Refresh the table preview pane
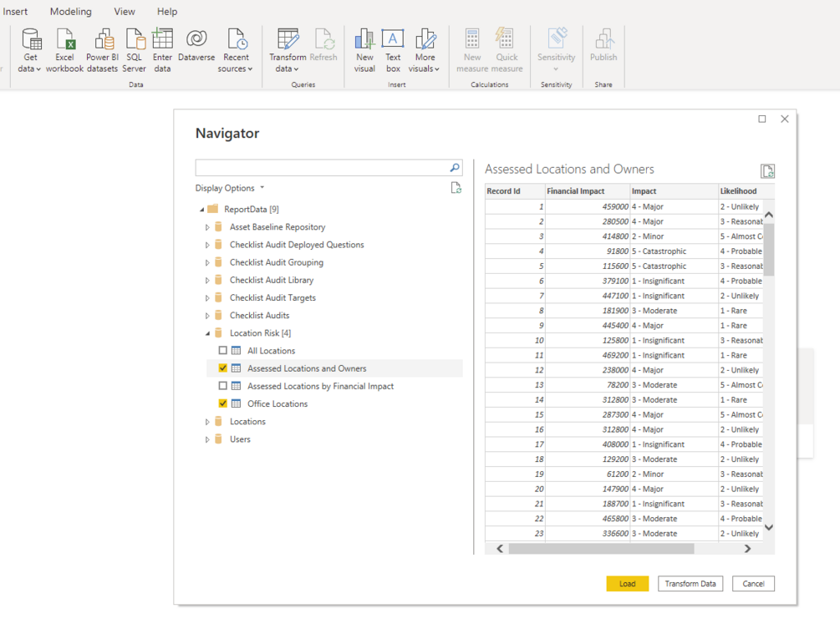Screen dimensions: 840x624 pos(767,171)
